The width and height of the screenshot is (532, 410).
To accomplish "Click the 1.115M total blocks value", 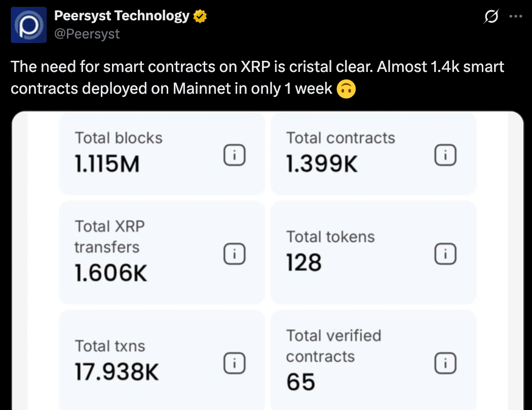I will click(x=107, y=165).
